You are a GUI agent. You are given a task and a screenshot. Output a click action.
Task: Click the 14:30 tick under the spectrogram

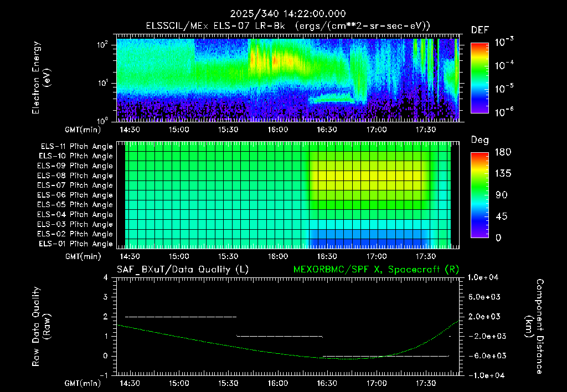pos(130,130)
